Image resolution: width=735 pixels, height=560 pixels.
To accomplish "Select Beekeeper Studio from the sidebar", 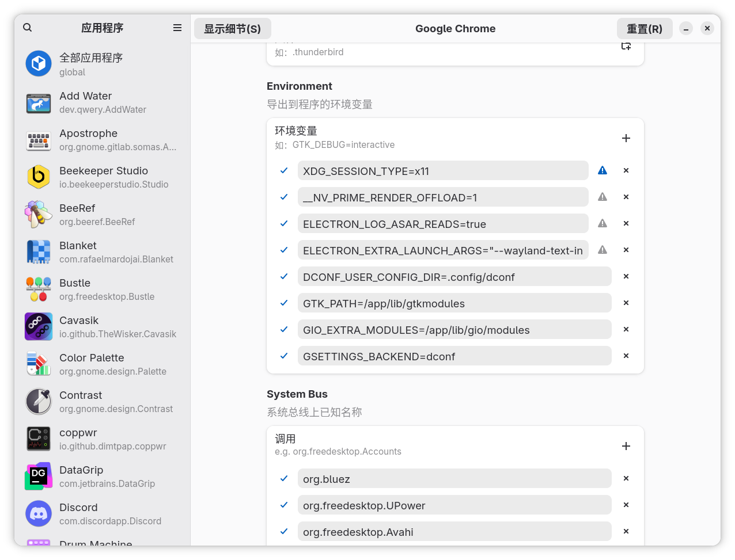I will 103,177.
